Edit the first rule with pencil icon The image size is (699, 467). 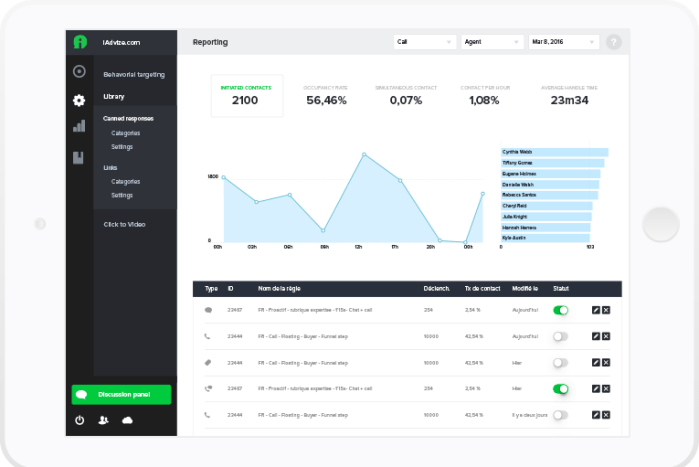coord(596,311)
